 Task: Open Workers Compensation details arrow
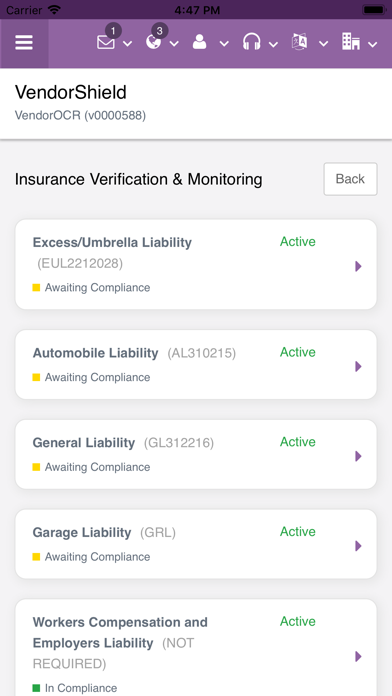point(358,656)
